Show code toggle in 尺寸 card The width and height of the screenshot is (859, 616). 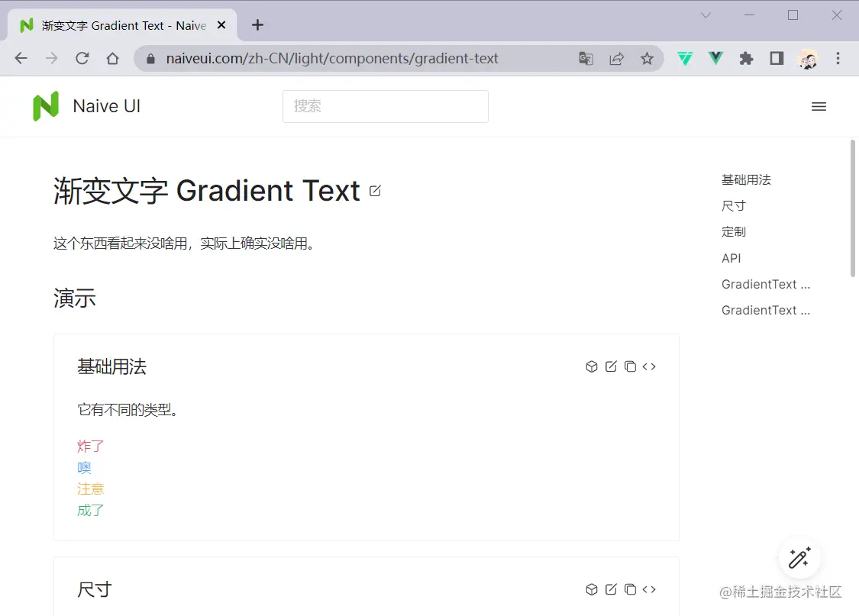649,589
